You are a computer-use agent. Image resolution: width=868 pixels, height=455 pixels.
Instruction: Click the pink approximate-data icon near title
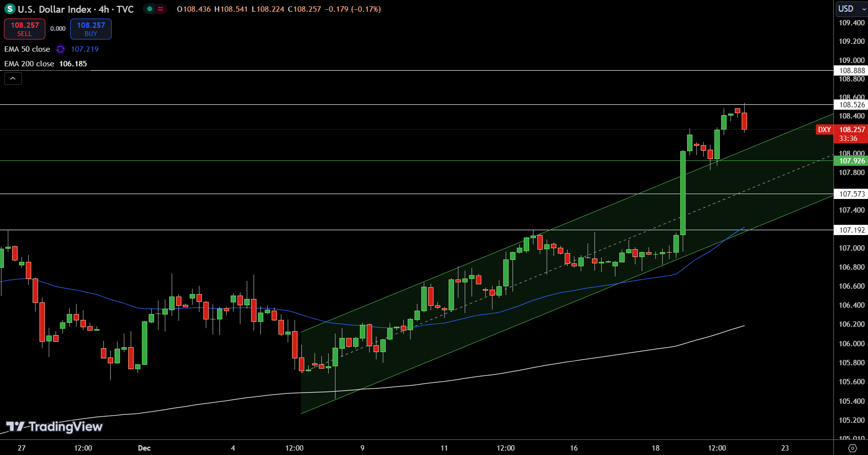click(x=160, y=9)
